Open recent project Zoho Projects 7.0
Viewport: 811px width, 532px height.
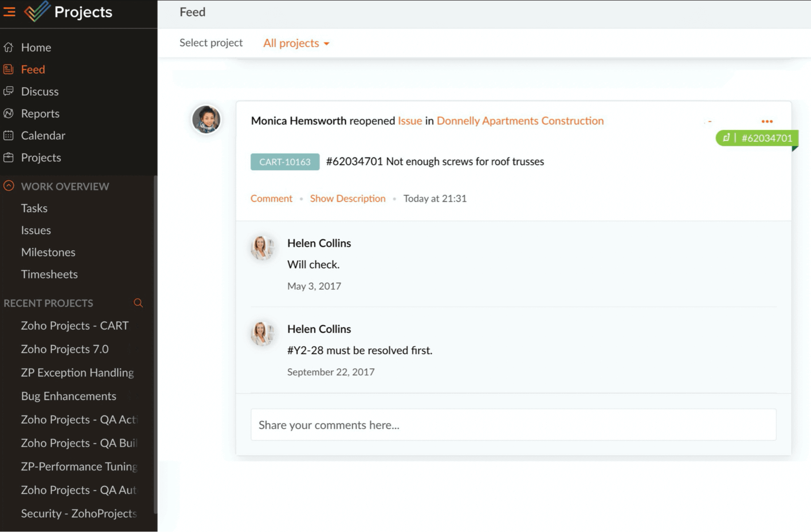[x=65, y=349]
